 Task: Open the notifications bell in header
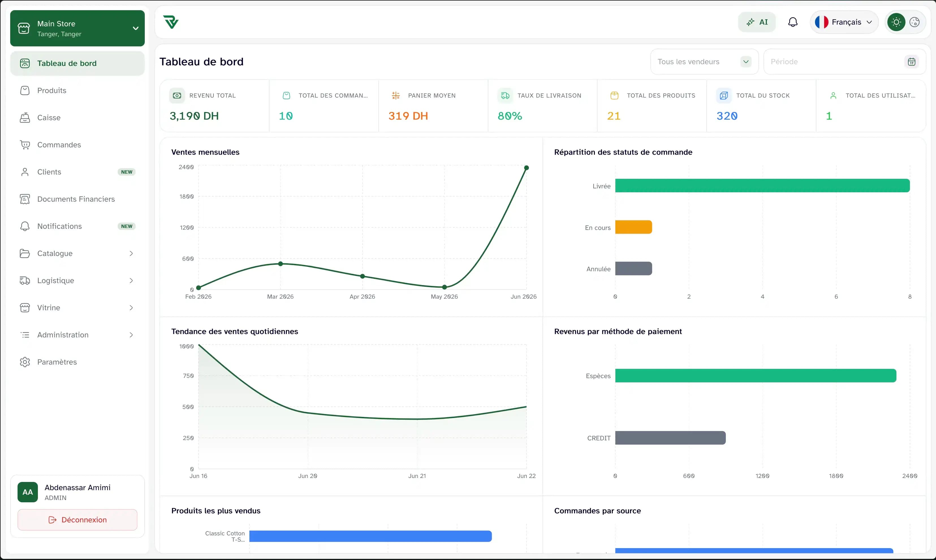pyautogui.click(x=793, y=22)
